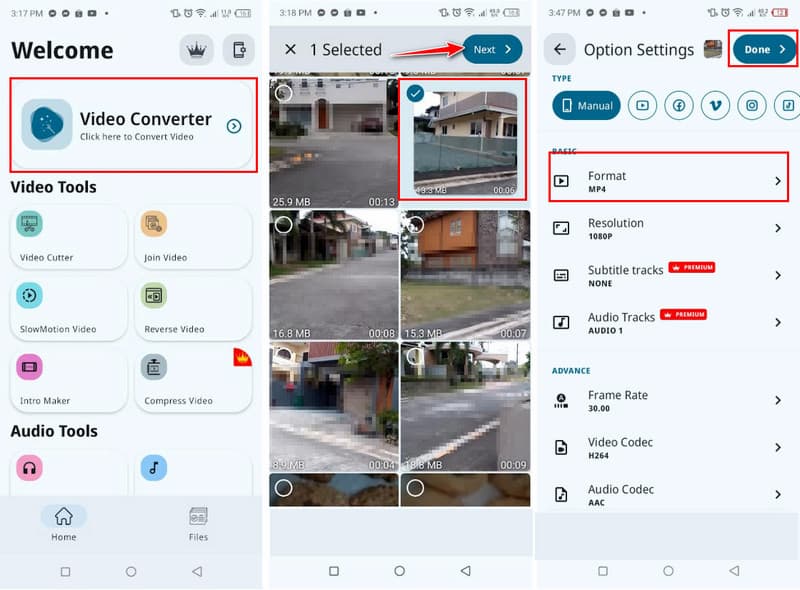Expand the Resolution 1080P option
800x590 pixels.
[667, 229]
